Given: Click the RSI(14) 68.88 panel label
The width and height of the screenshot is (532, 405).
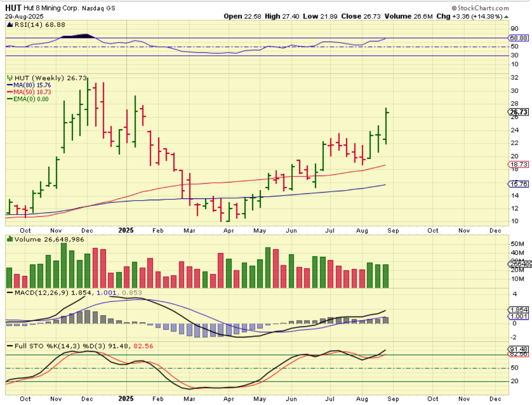Looking at the screenshot, I should pos(40,25).
